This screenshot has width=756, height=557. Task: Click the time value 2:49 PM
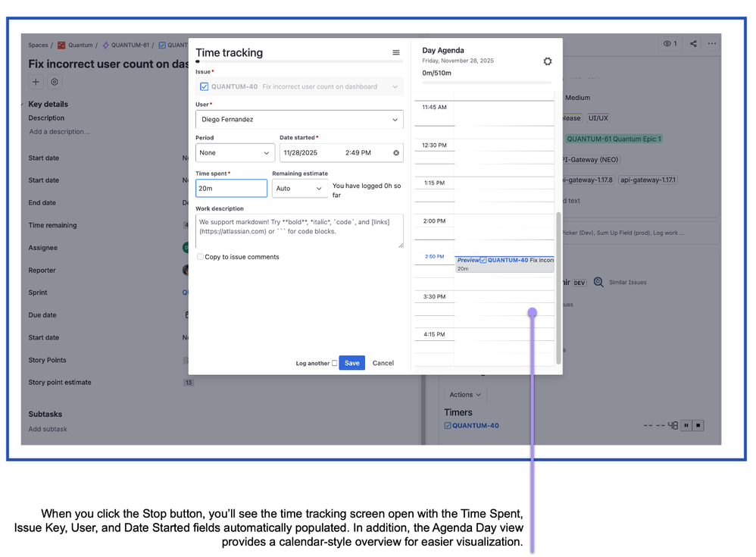(x=358, y=153)
